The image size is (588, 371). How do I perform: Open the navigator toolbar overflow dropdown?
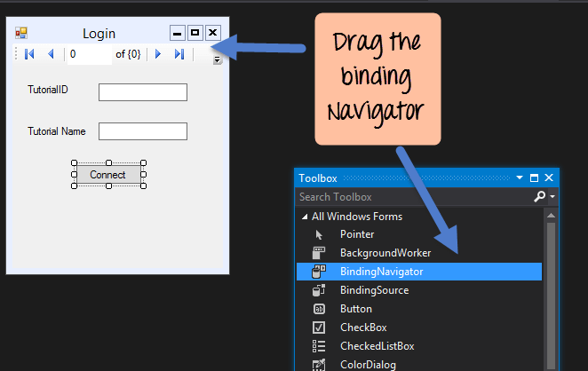point(218,60)
